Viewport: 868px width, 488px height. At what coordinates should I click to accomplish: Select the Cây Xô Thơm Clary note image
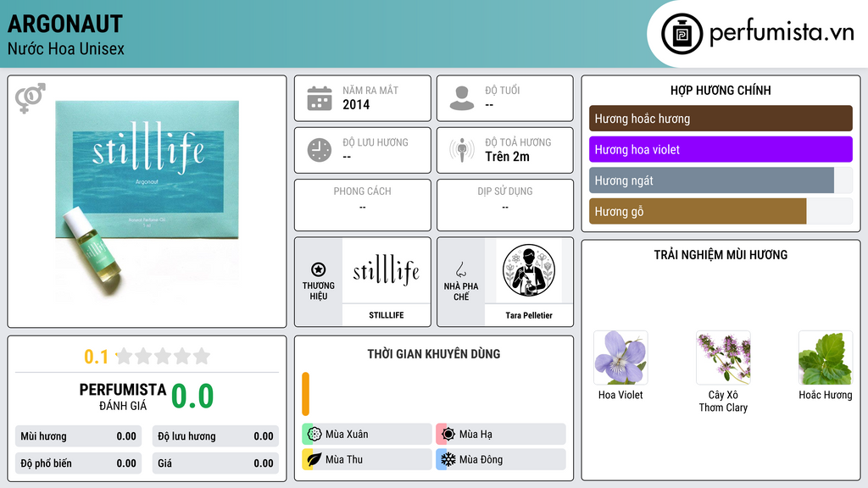(x=723, y=358)
